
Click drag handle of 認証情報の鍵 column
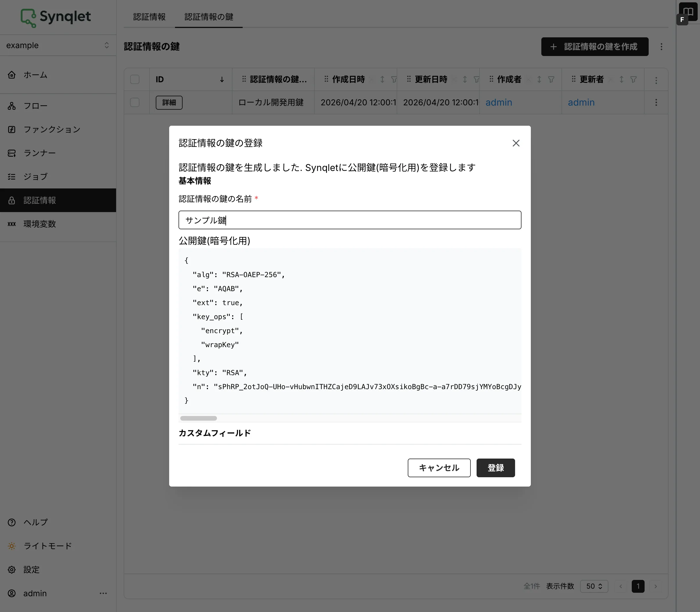244,79
